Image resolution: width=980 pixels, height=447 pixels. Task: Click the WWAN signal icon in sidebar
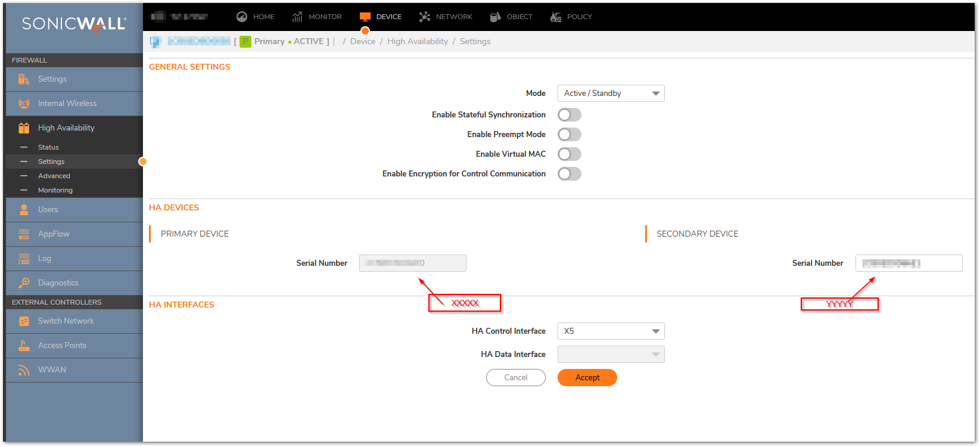pyautogui.click(x=24, y=370)
